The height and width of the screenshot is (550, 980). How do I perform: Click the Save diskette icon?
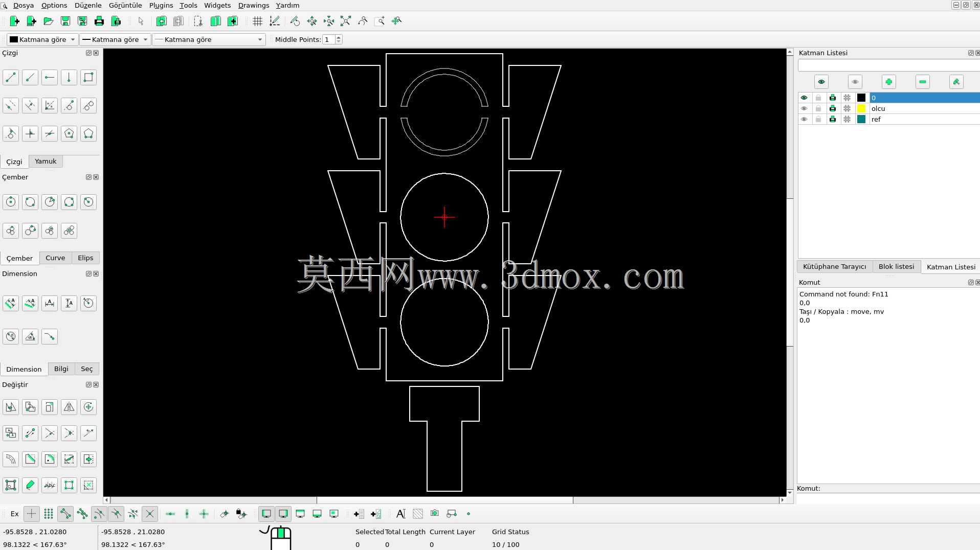point(65,21)
